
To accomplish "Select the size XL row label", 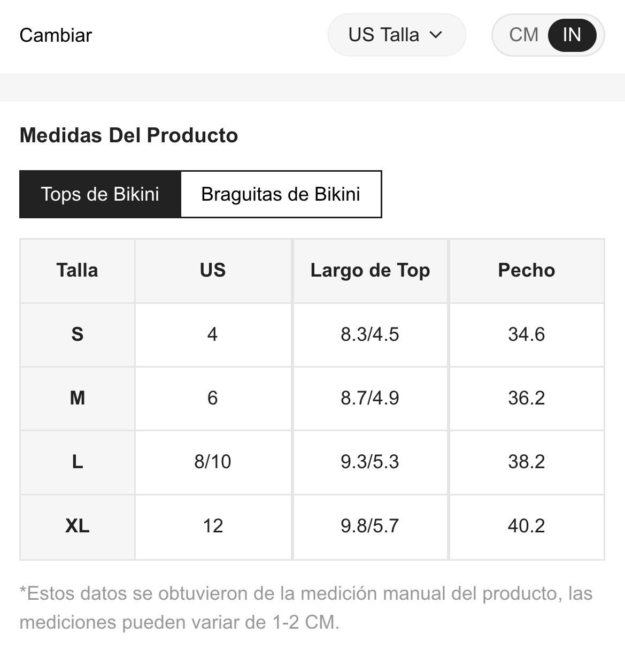I will (77, 526).
